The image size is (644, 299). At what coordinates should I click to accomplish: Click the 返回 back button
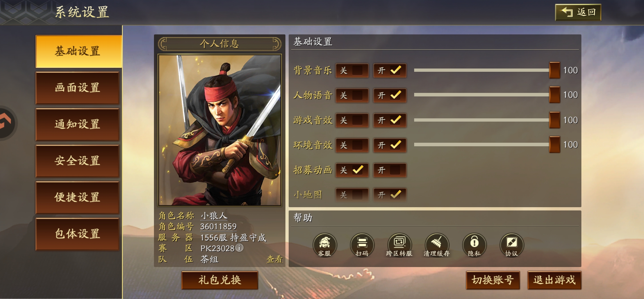[578, 12]
